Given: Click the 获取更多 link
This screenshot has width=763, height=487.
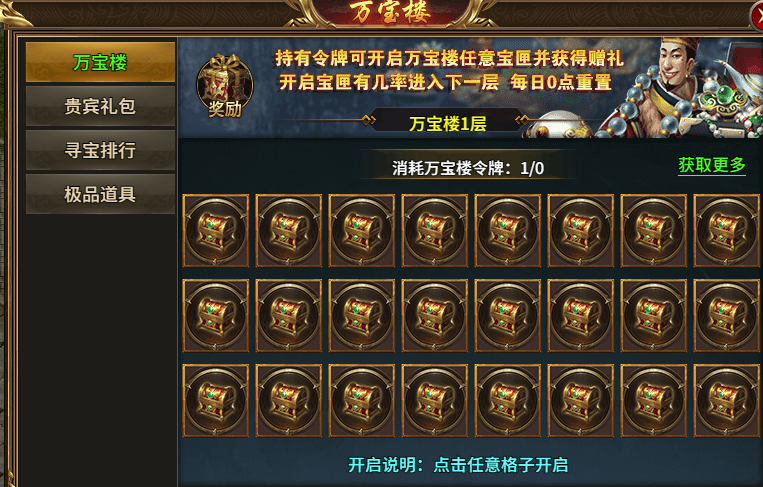Looking at the screenshot, I should click(712, 165).
